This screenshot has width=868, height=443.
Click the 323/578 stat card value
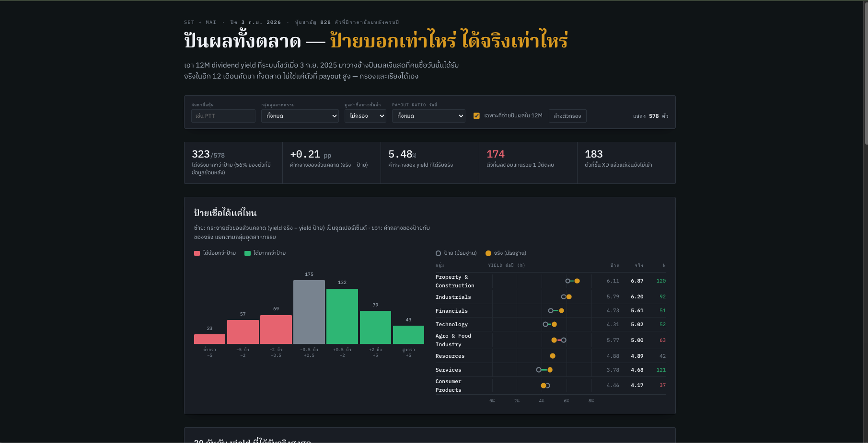(x=208, y=154)
